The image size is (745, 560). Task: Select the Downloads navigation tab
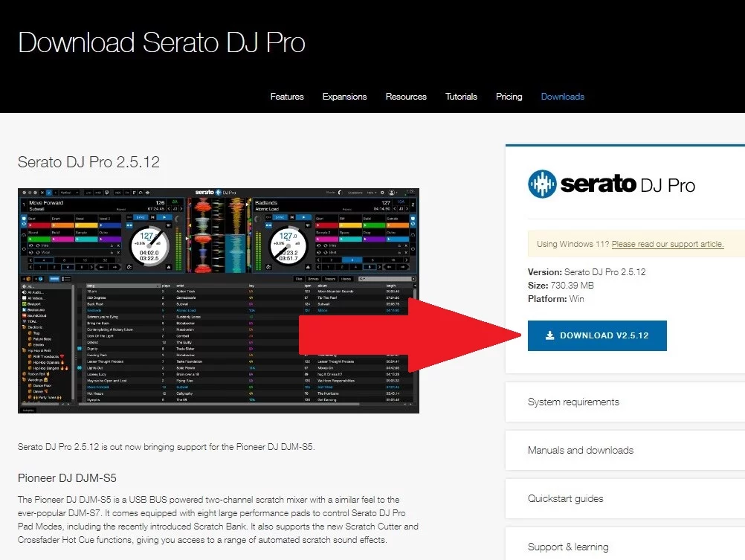[x=563, y=97]
